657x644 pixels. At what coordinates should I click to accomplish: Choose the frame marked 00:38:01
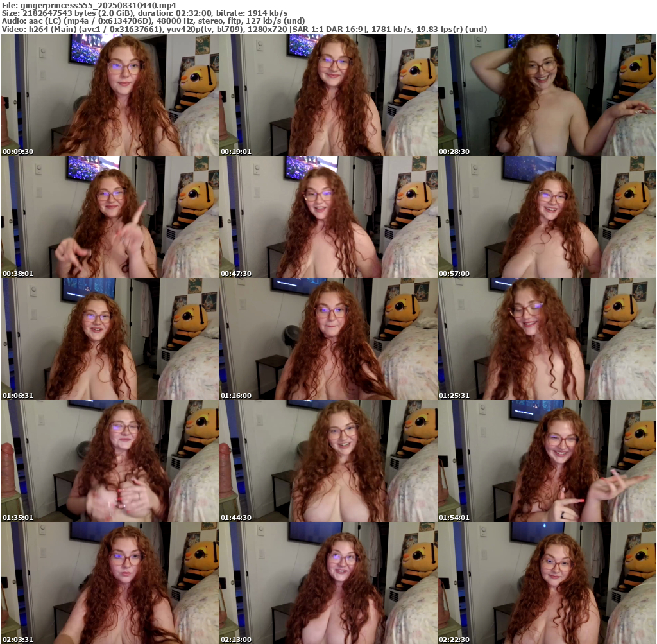[x=110, y=217]
